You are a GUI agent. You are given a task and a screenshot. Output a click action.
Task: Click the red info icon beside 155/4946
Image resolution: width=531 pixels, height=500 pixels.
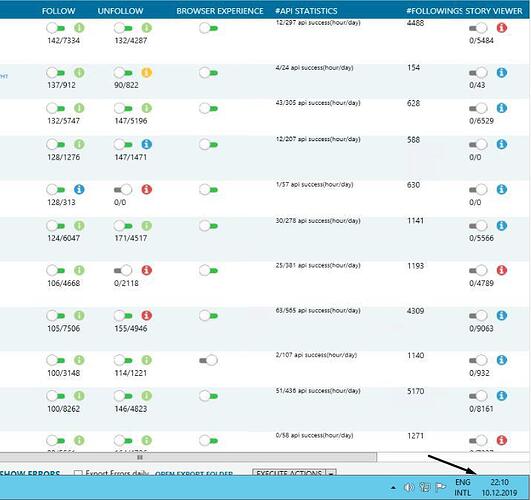[x=146, y=315]
